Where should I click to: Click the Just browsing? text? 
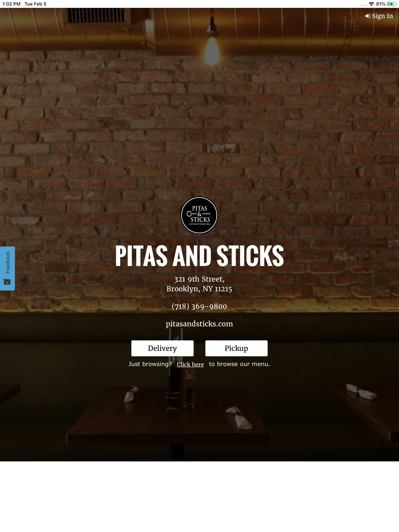(150, 364)
